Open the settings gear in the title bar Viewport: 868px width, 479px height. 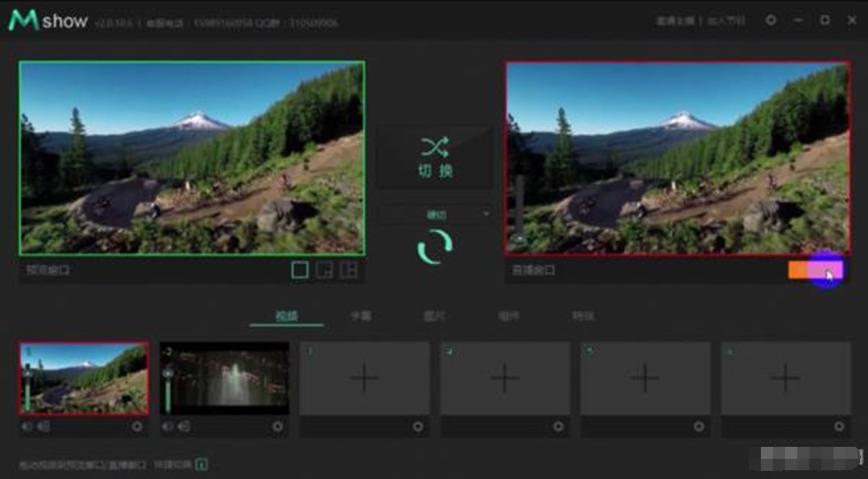click(x=771, y=20)
